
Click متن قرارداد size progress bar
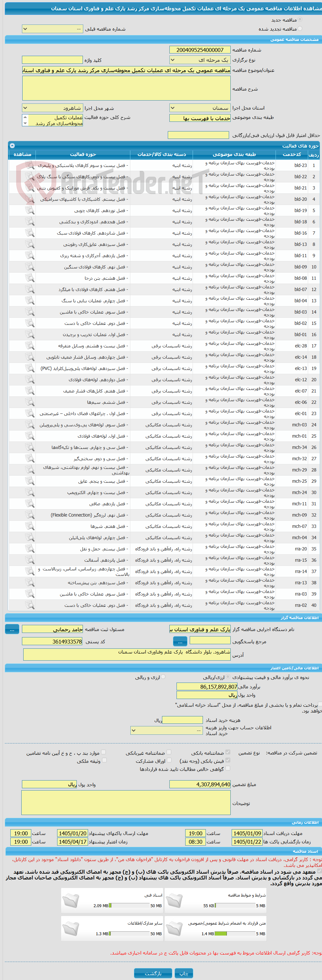coord(235,934)
